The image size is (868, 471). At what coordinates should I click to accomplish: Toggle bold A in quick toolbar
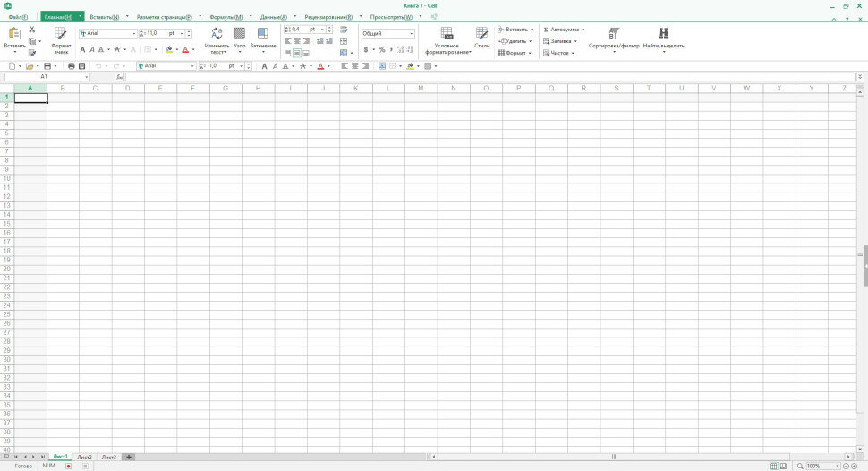pos(264,66)
